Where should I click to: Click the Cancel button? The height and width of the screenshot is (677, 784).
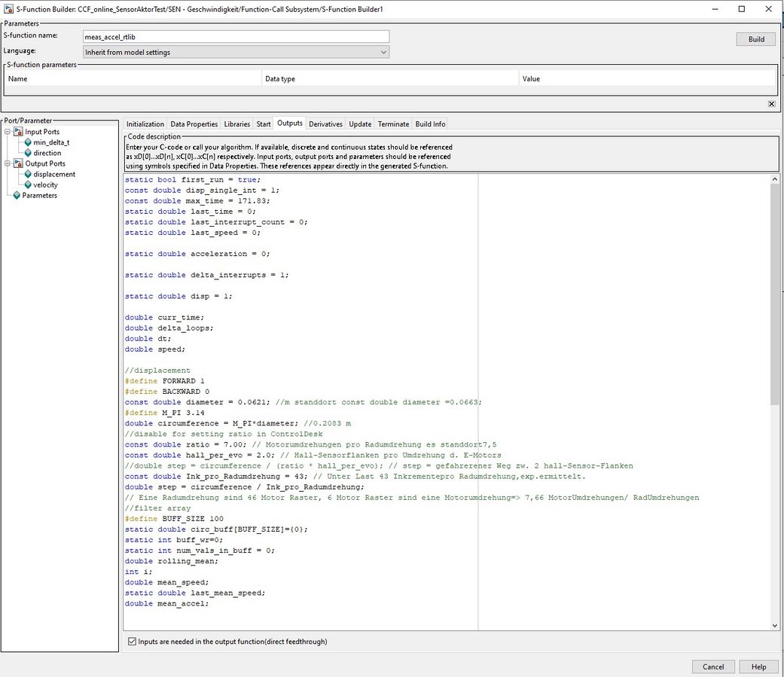(x=712, y=666)
